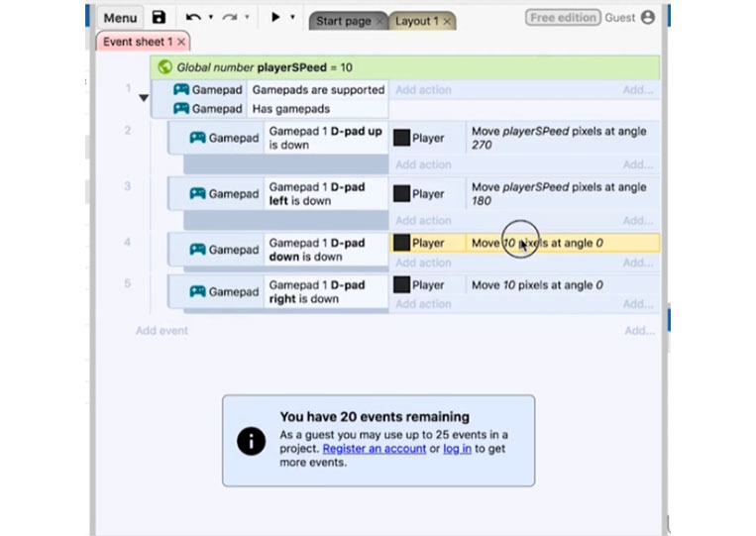
Task: Click the Add... link under event 5
Action: pos(638,304)
